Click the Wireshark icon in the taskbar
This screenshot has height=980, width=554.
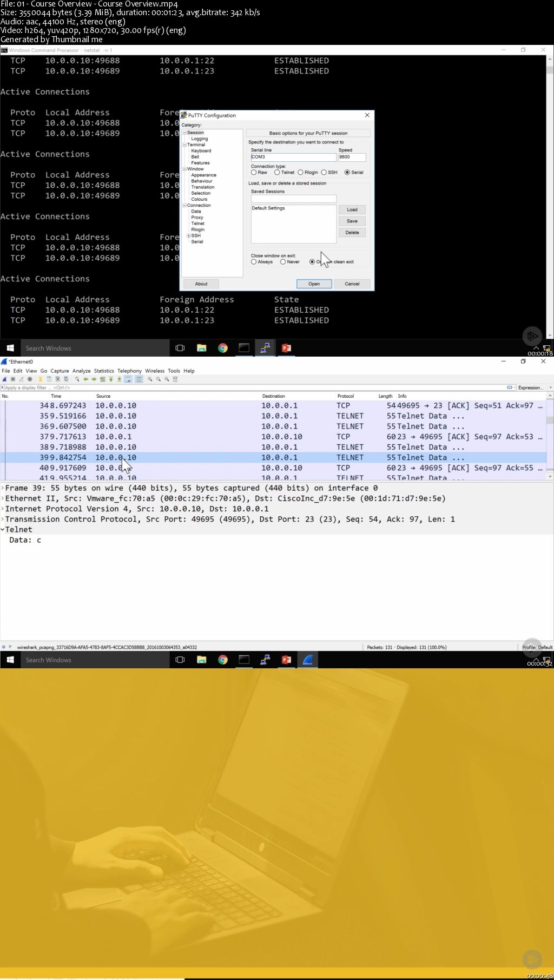(308, 660)
